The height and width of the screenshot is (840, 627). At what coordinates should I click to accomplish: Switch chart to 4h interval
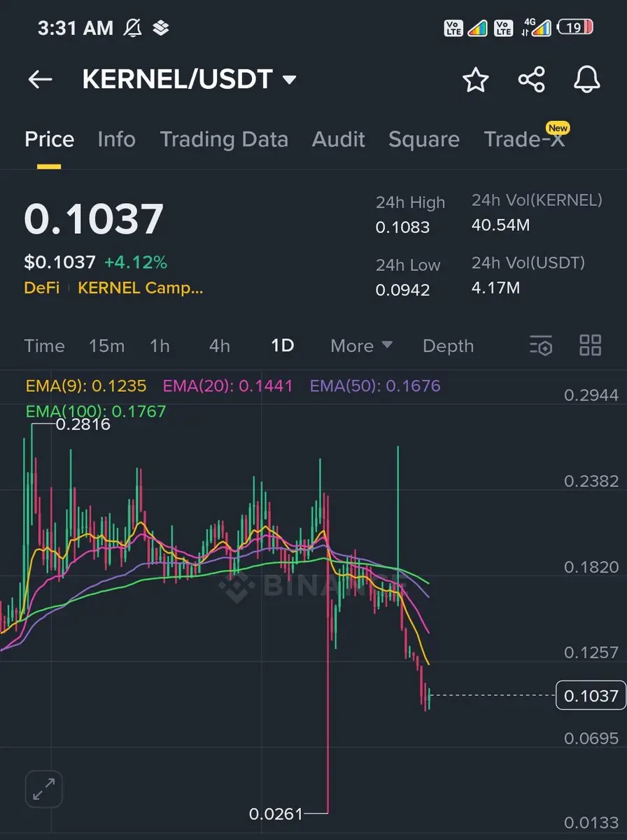220,346
